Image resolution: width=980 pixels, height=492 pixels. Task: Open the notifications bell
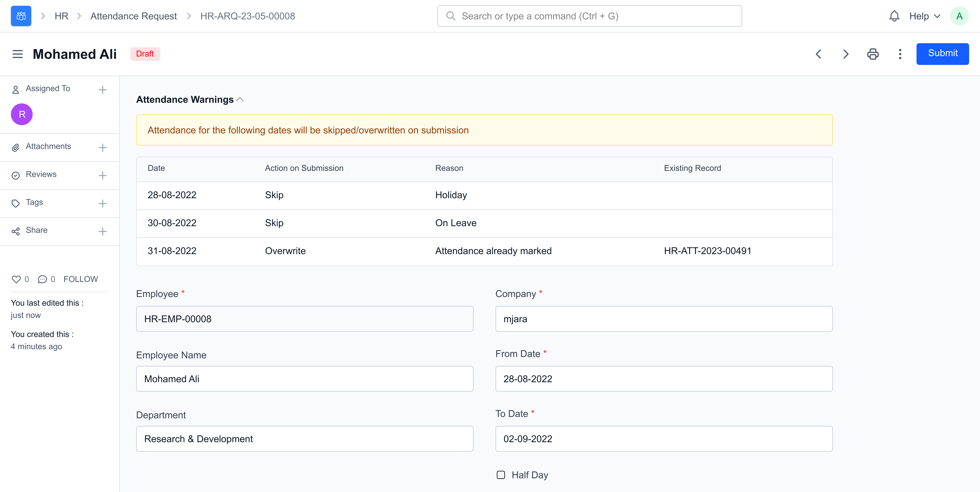pyautogui.click(x=894, y=16)
